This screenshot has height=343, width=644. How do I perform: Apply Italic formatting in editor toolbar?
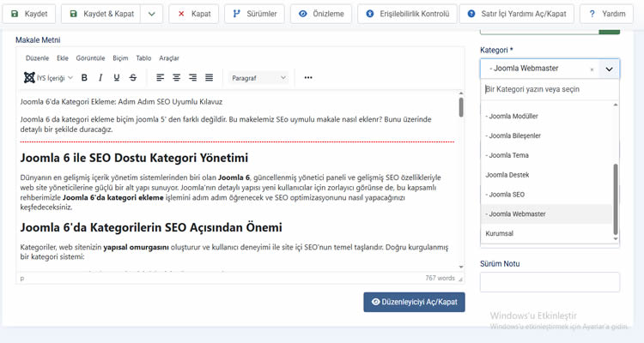click(x=100, y=78)
